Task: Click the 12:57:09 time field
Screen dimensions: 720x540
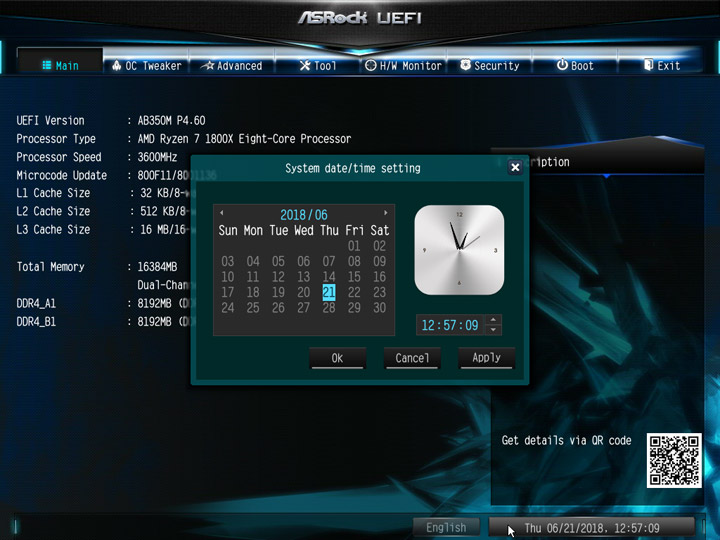Action: point(450,325)
